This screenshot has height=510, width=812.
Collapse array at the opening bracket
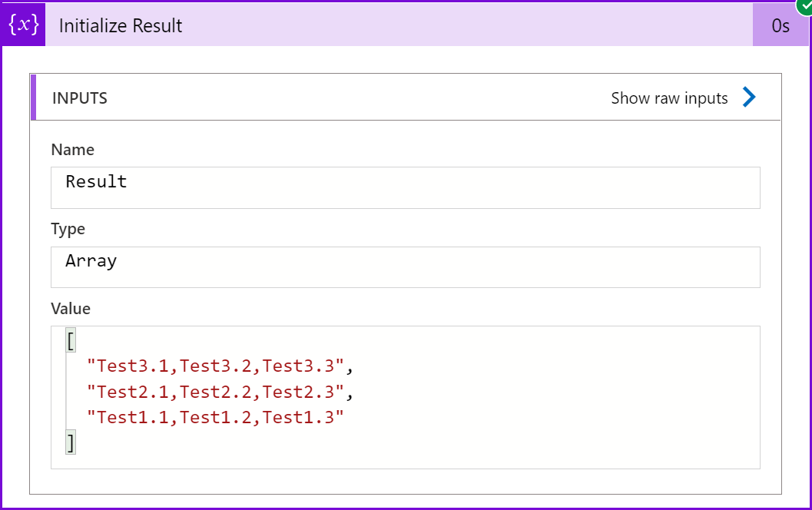click(x=71, y=341)
